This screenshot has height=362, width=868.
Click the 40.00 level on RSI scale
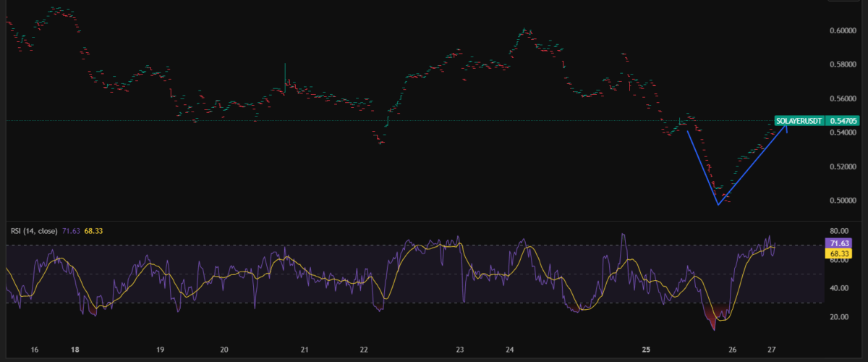[839, 288]
